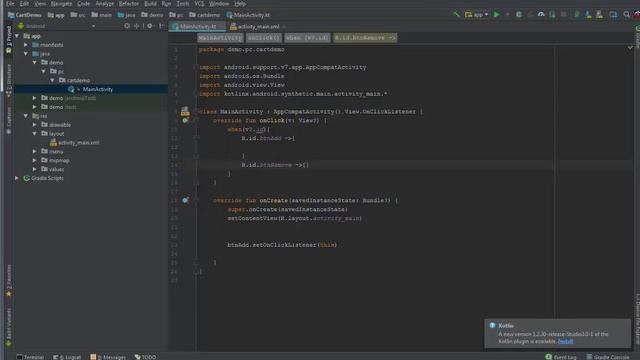Collapse the res folder node
Screen dimensions: 640x360
coord(26,116)
